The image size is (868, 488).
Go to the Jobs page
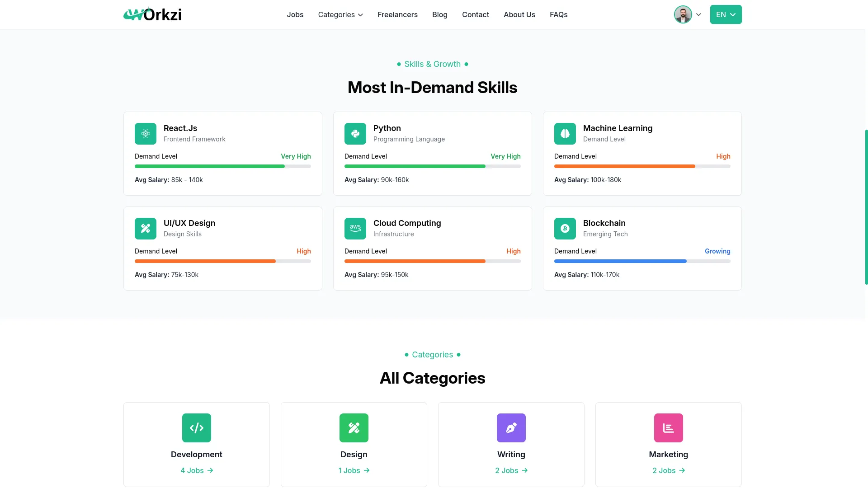[295, 14]
